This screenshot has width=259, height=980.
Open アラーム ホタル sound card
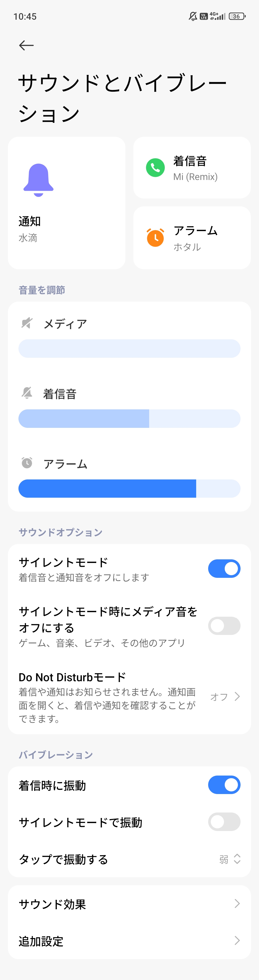(x=192, y=238)
